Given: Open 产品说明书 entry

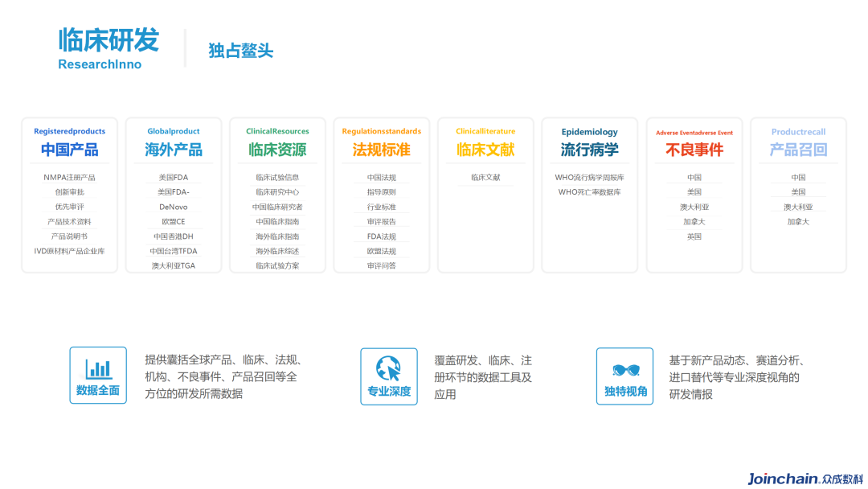Looking at the screenshot, I should (x=69, y=236).
